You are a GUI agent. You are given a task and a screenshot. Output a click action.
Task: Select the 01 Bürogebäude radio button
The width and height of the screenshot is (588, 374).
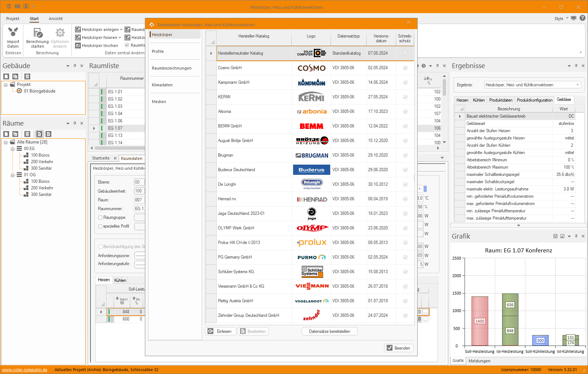point(19,91)
